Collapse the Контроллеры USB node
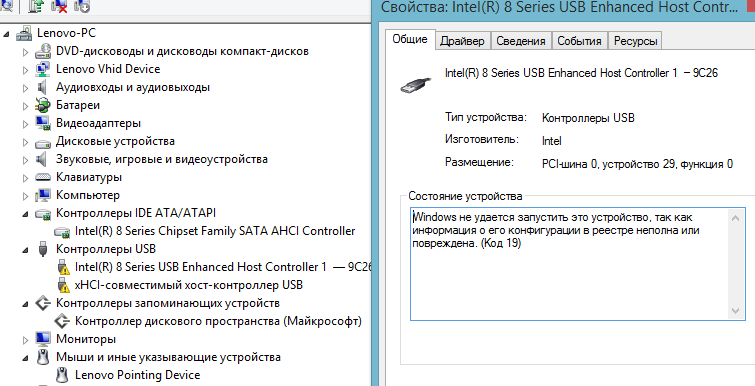The width and height of the screenshot is (755, 386). click(26, 250)
